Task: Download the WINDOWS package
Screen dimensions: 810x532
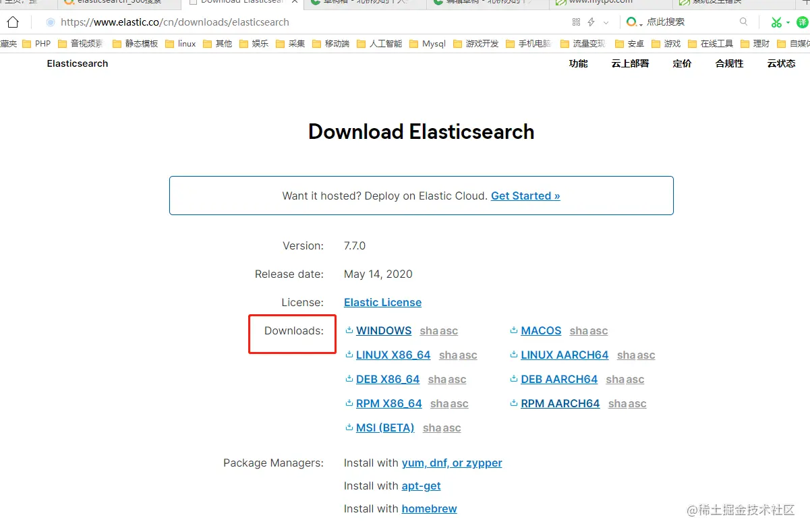Action: click(x=384, y=330)
